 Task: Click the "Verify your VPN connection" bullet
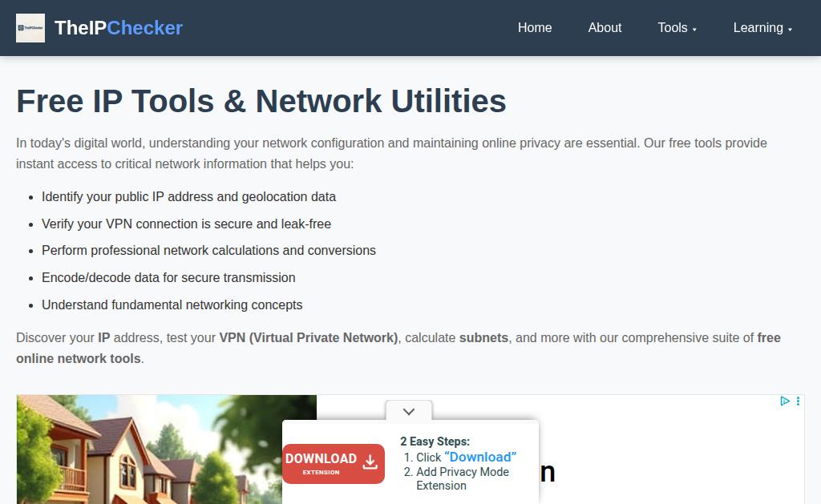pyautogui.click(x=186, y=224)
